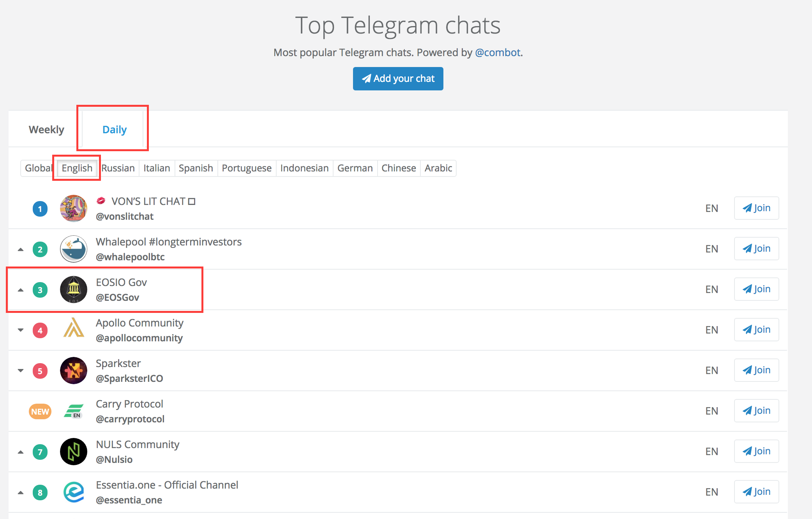Screen dimensions: 812x519
Task: Join the Essentia.one Official Channel
Action: (x=756, y=492)
